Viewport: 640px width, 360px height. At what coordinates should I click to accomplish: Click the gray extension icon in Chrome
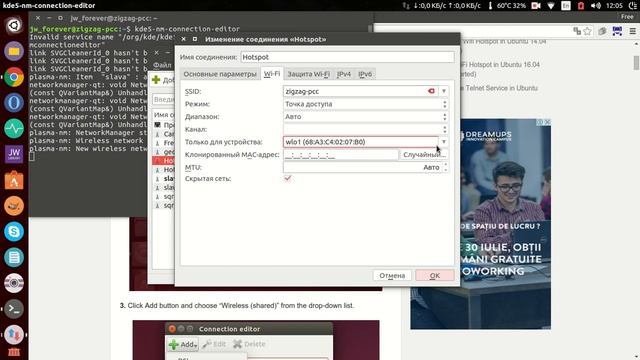pos(602,31)
